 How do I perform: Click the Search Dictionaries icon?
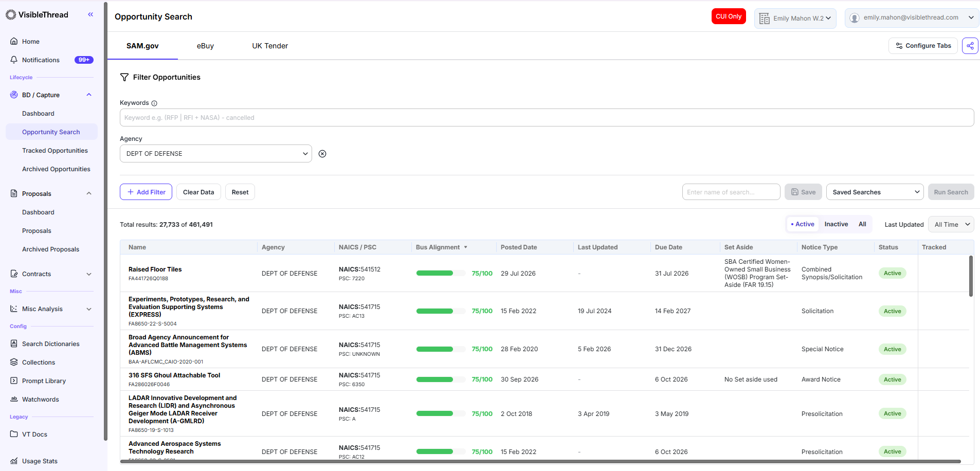tap(14, 343)
